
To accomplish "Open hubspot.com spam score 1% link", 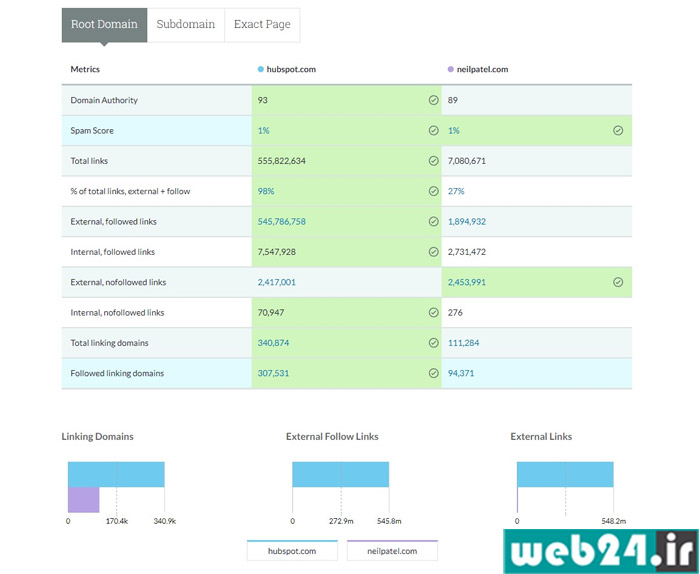I will point(263,131).
